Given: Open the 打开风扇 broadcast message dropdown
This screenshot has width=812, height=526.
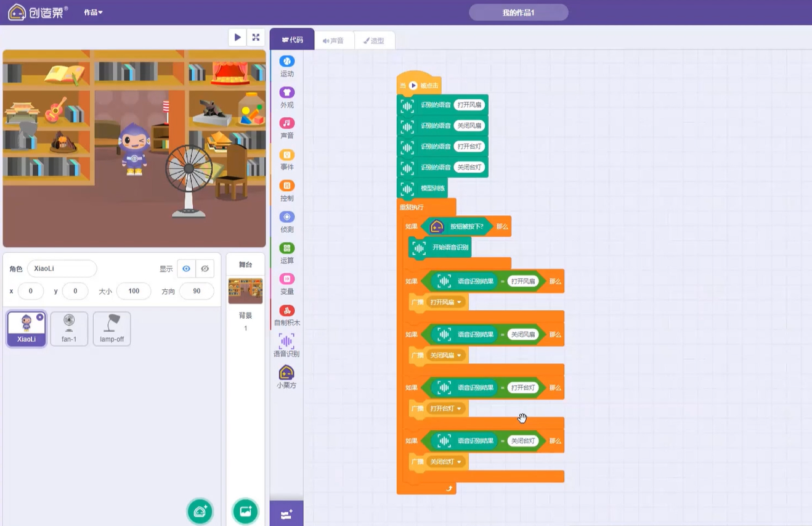Looking at the screenshot, I should tap(458, 302).
